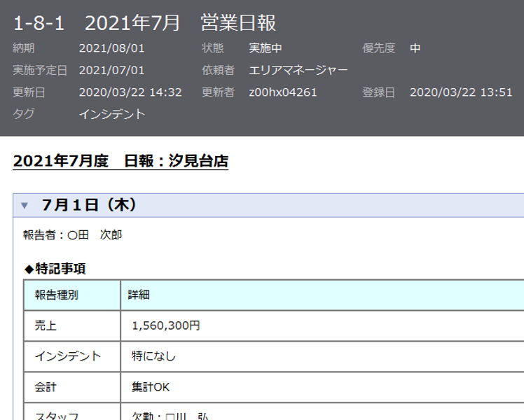This screenshot has width=524, height=420.
Task: Click the 詳細 table column header
Action: click(x=139, y=295)
